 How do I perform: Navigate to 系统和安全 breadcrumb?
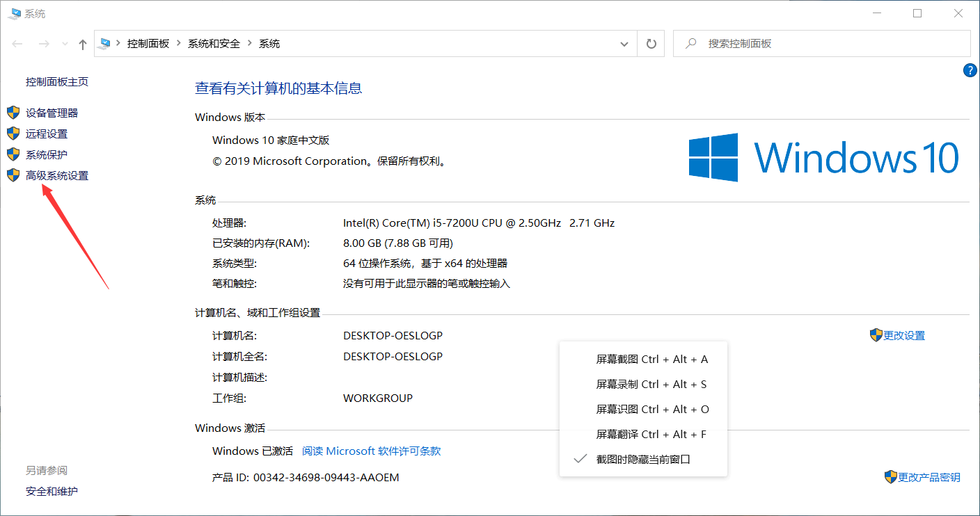(214, 44)
